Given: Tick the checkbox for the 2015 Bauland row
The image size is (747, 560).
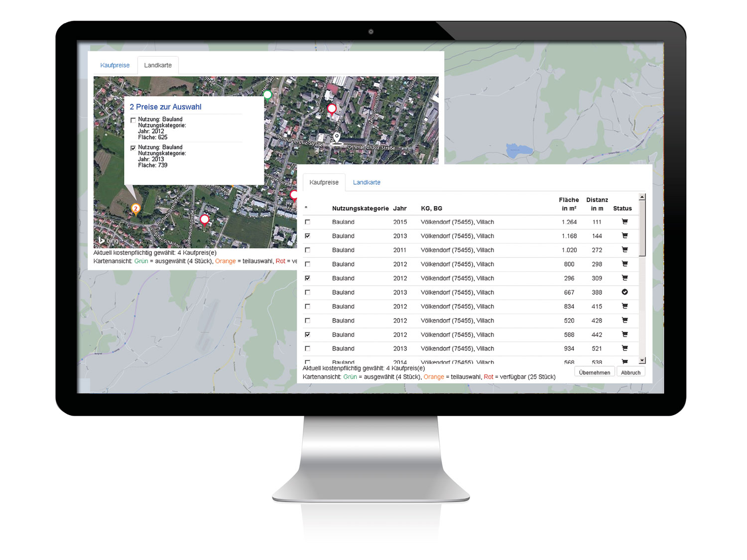Looking at the screenshot, I should tap(307, 222).
